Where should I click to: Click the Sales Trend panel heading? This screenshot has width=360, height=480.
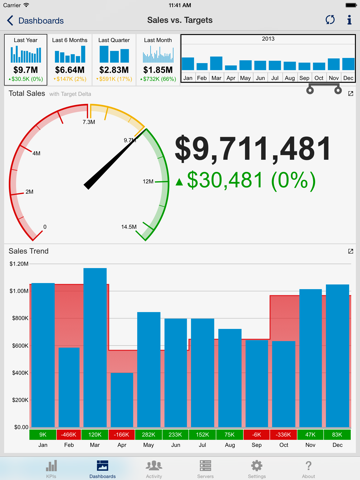pos(29,251)
